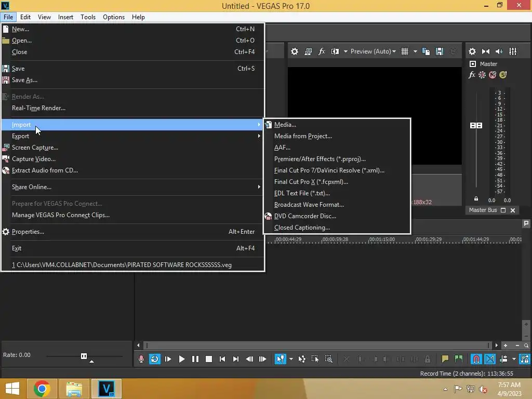The image size is (532, 399).
Task: Zoom in timeline with plus button
Action: pyautogui.click(x=506, y=345)
